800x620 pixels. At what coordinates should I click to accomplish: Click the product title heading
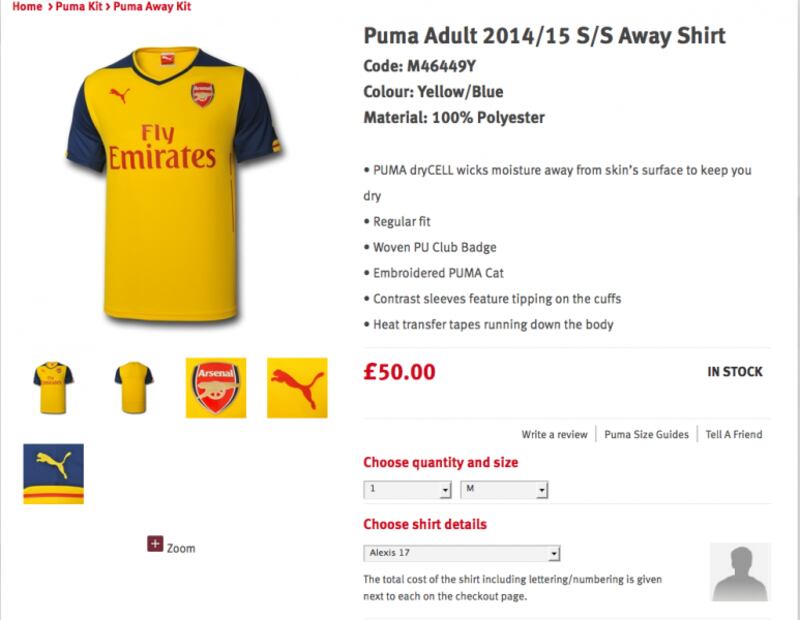(544, 36)
